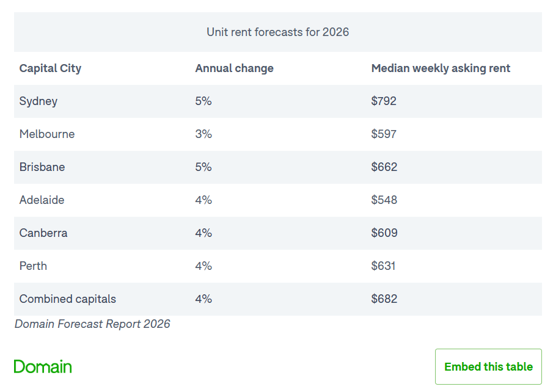Select the Sydney row label
This screenshot has width=553, height=392.
pos(38,101)
